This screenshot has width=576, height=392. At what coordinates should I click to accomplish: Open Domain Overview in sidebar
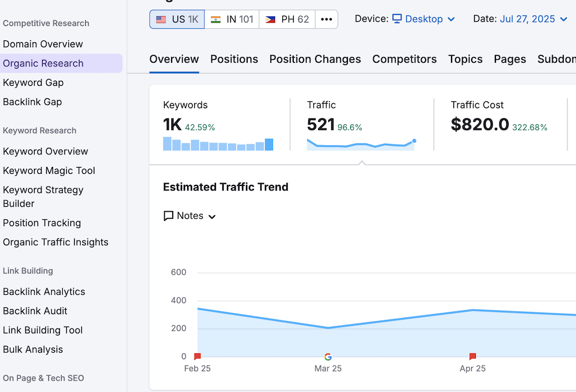click(43, 44)
